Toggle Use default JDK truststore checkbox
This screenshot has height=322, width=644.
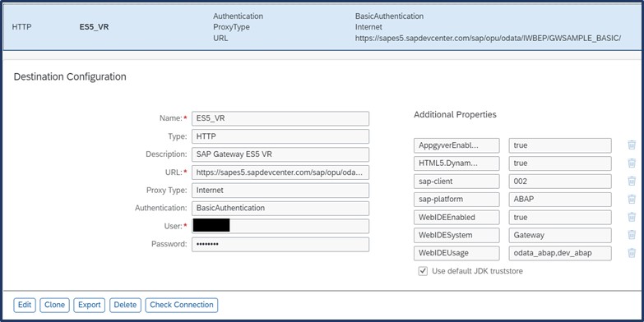423,271
